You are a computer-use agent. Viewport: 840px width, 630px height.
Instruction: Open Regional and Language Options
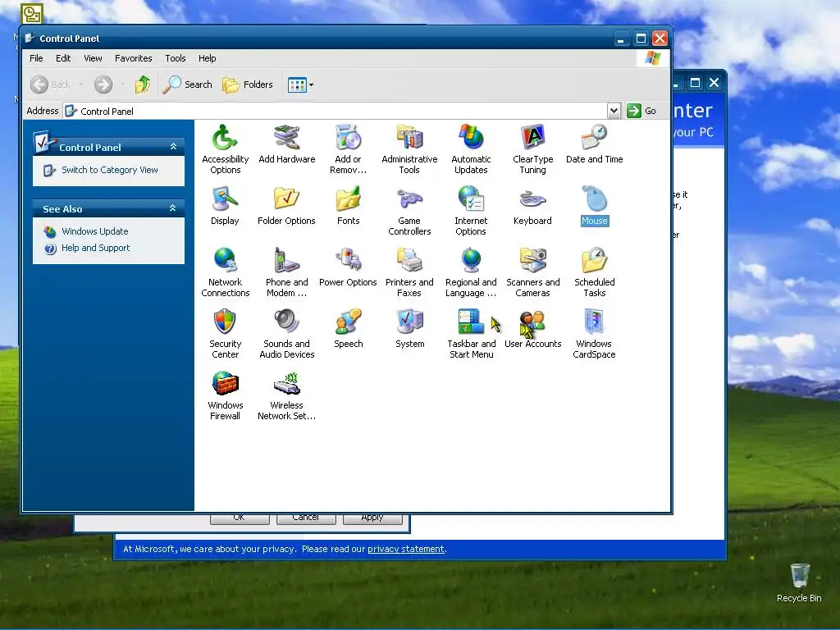[471, 272]
